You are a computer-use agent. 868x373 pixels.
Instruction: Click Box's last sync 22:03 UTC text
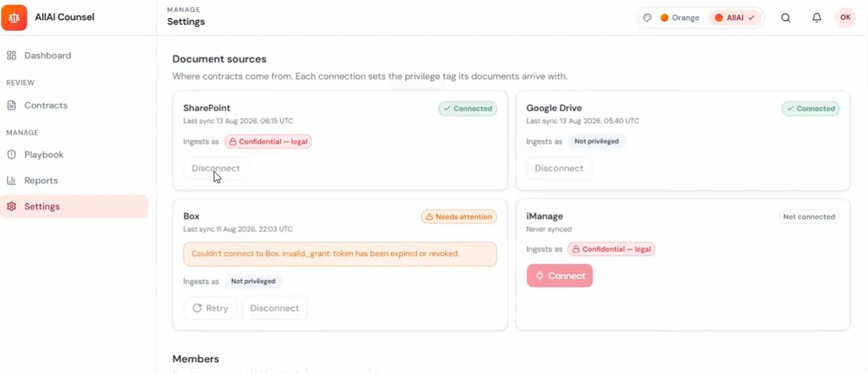click(238, 229)
